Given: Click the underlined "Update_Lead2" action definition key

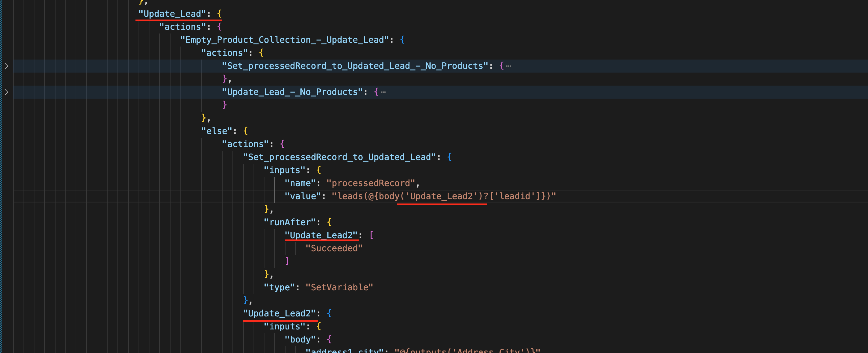Looking at the screenshot, I should [x=280, y=313].
